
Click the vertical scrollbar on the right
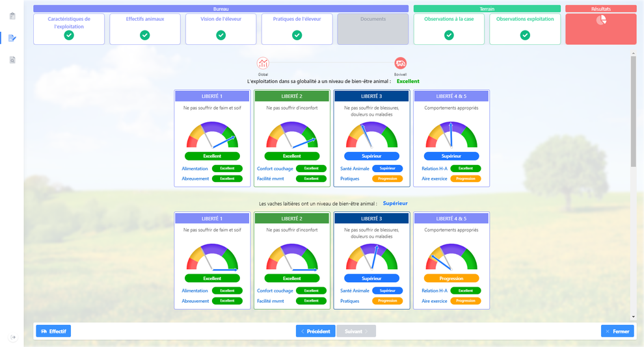point(634,110)
